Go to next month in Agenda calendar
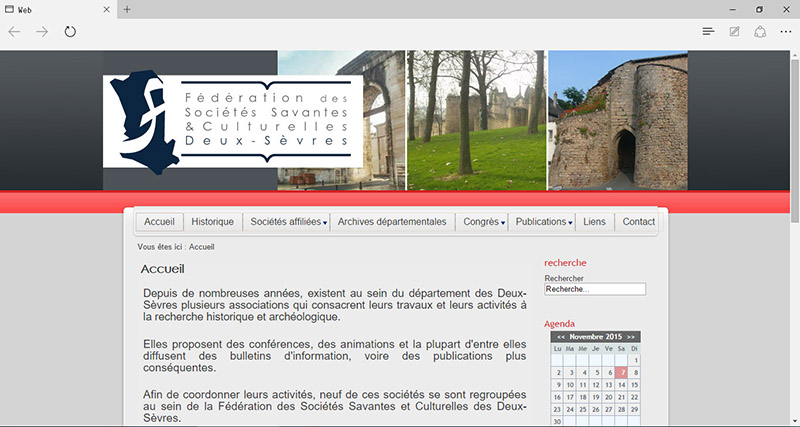800x427 pixels. point(632,337)
